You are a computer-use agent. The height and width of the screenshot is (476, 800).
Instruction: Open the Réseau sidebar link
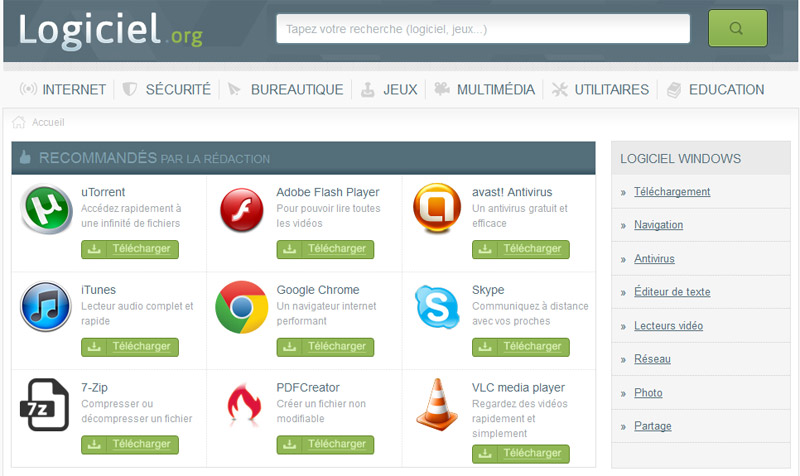[652, 359]
